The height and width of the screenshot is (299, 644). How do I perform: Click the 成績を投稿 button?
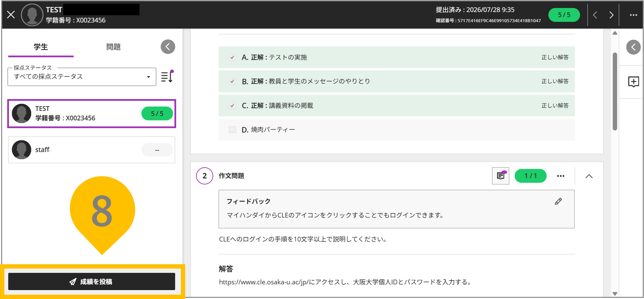coord(92,282)
